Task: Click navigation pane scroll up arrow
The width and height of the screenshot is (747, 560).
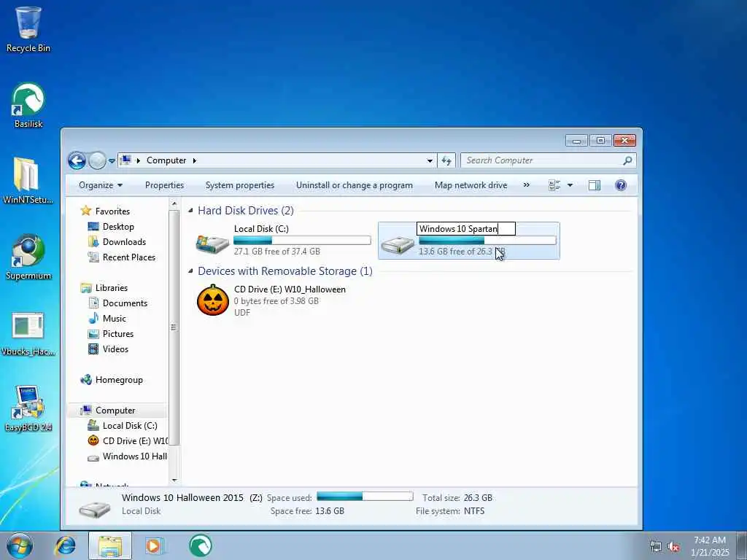Action: (x=174, y=204)
